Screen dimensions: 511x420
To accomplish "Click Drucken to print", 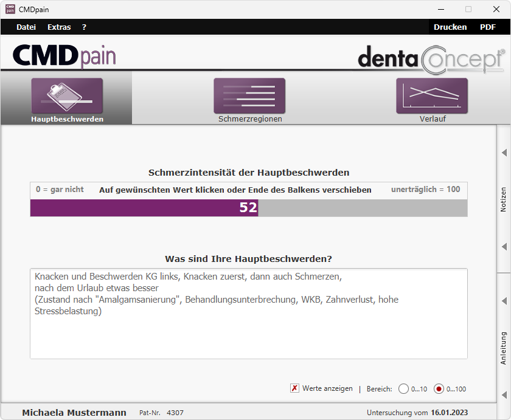I will pyautogui.click(x=450, y=27).
